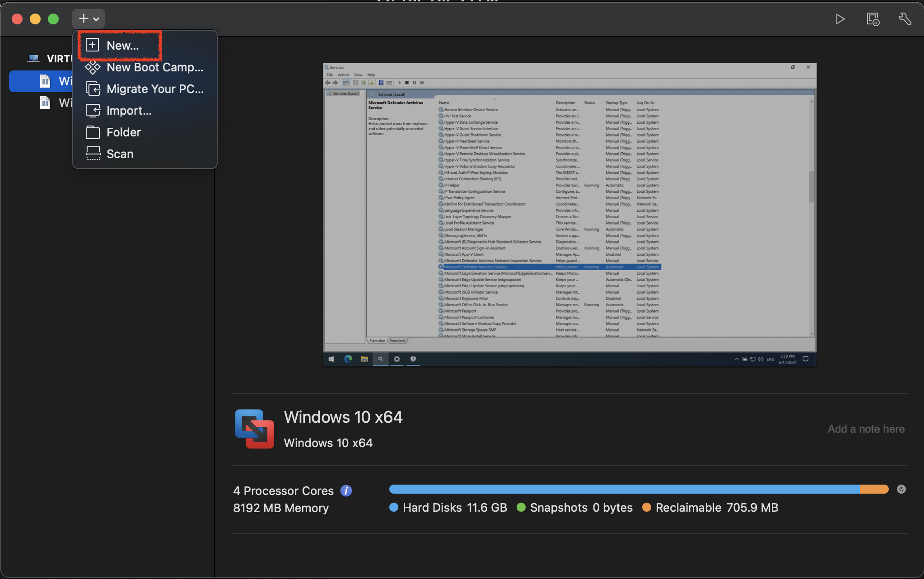This screenshot has width=924, height=579.
Task: Click the processor cores info icon
Action: tap(346, 491)
